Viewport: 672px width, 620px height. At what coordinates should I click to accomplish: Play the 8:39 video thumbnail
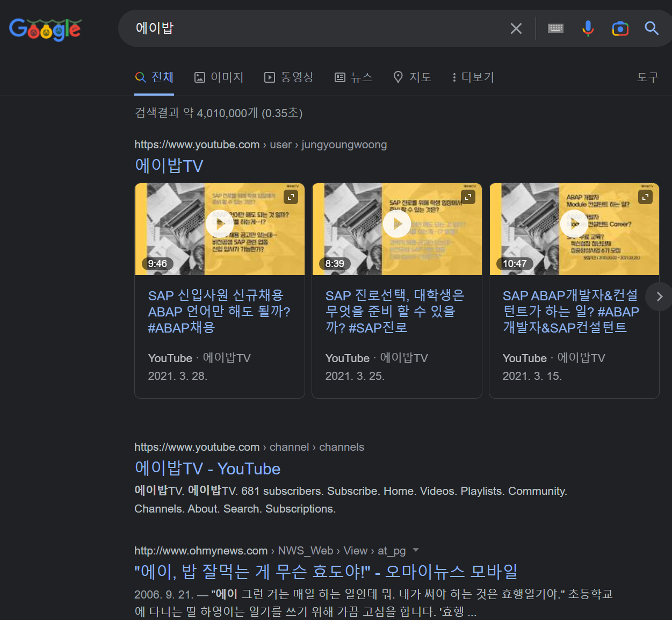click(397, 229)
